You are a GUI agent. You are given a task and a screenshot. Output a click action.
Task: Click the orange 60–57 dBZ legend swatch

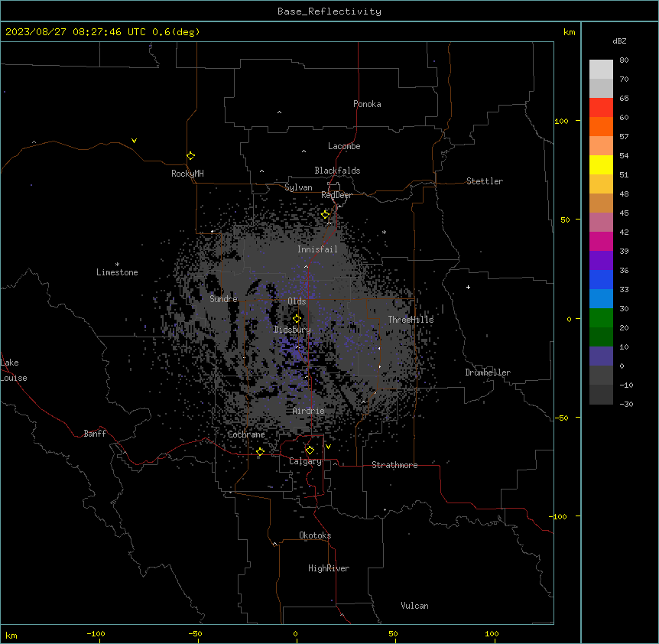coord(601,126)
